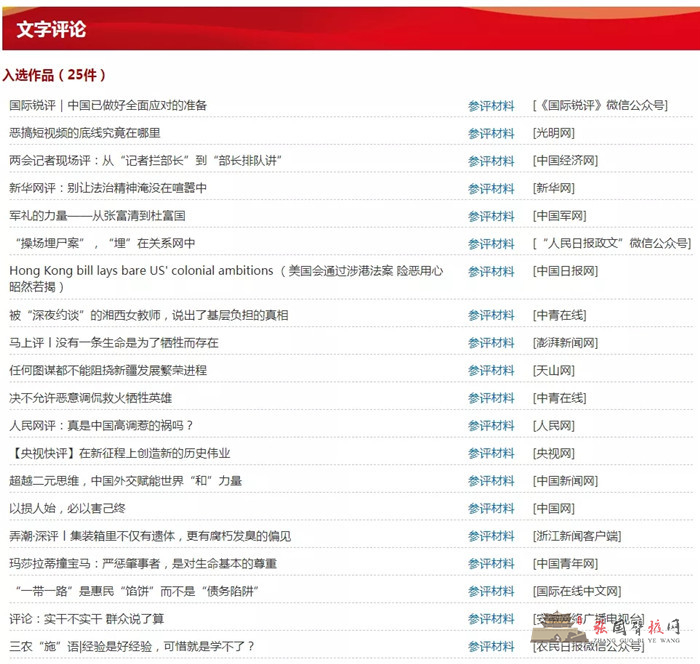Screen dimensions: 700x664
Task: Click title Hong Kong bill lays bare US' colonial ambitions
Action: 226,279
